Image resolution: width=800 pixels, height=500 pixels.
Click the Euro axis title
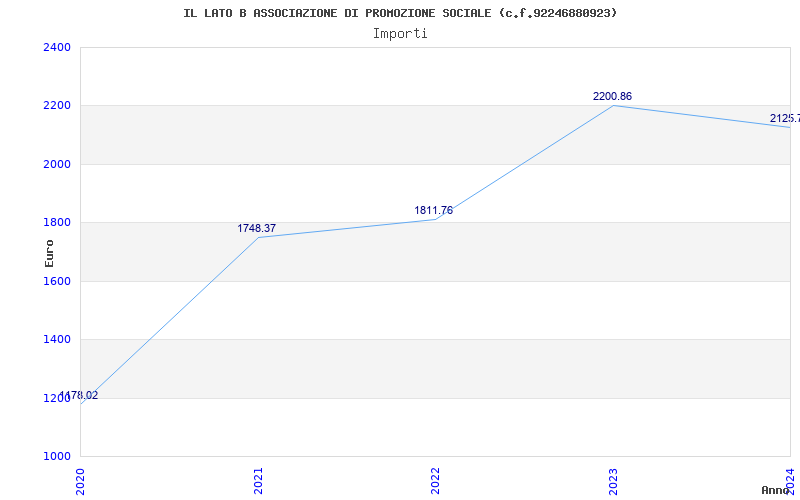49,253
